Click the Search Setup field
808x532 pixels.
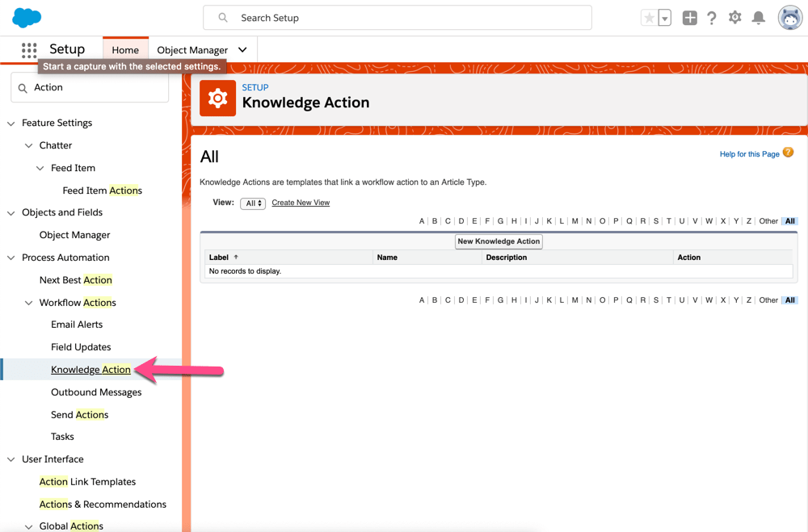[398, 18]
